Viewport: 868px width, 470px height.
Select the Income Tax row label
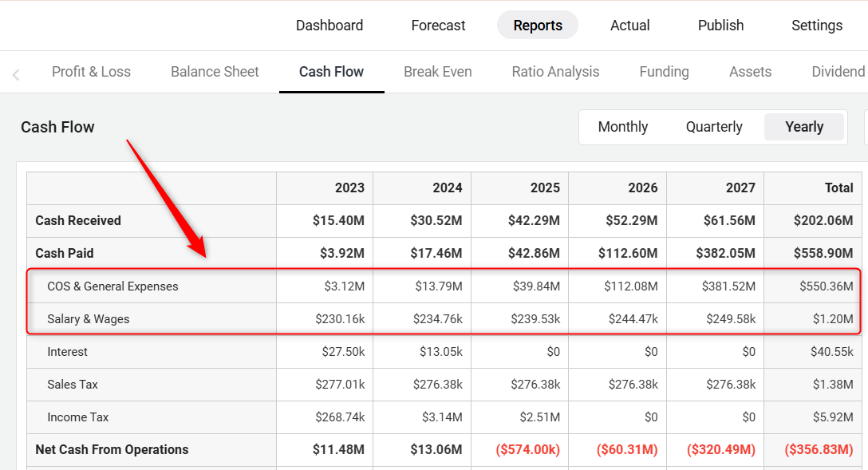click(77, 417)
